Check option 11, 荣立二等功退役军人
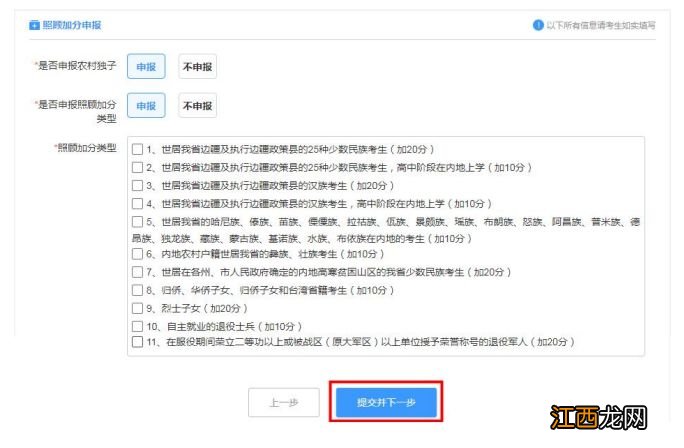The height and width of the screenshot is (448, 684). [137, 341]
